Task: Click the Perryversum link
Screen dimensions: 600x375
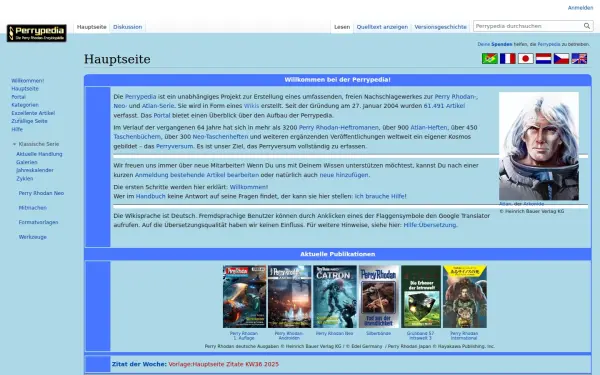Action: pos(174,146)
